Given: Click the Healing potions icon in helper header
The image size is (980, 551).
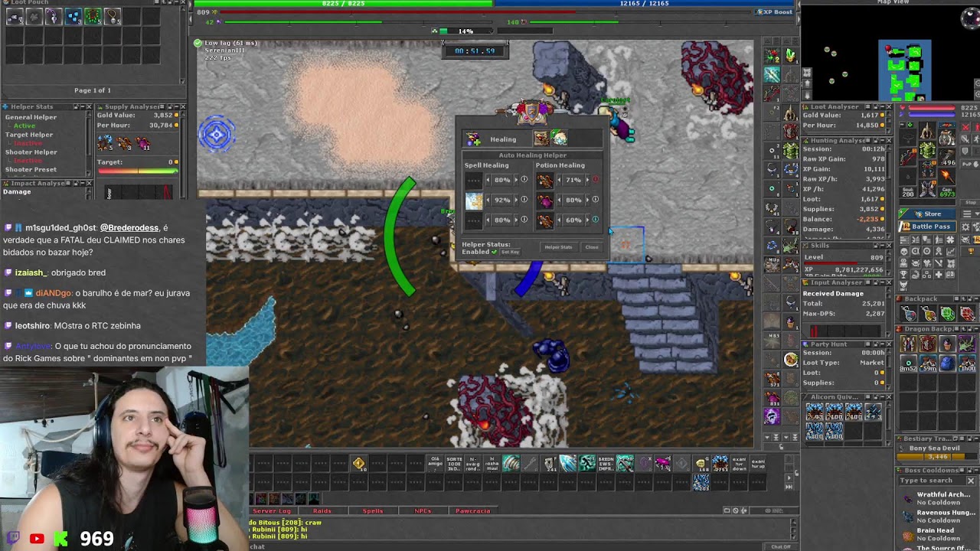Looking at the screenshot, I should (473, 139).
